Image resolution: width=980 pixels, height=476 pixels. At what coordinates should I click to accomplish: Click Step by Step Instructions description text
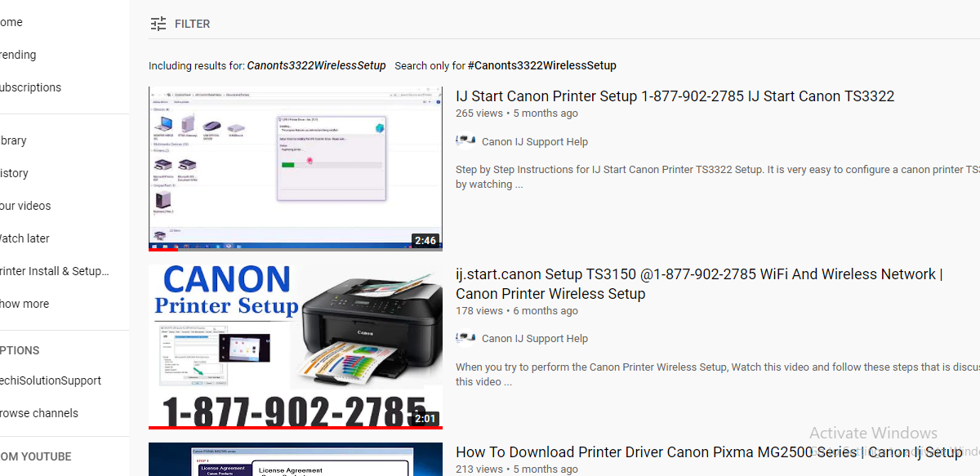tap(718, 177)
